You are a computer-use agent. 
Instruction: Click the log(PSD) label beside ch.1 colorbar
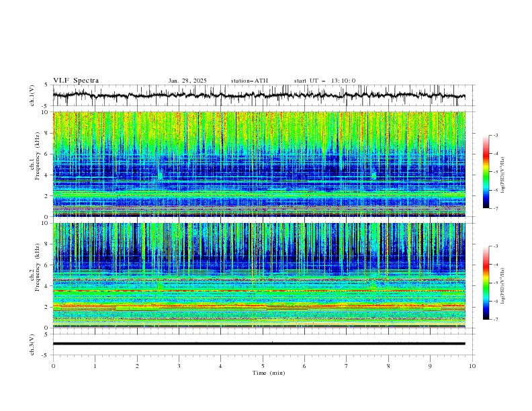click(503, 175)
